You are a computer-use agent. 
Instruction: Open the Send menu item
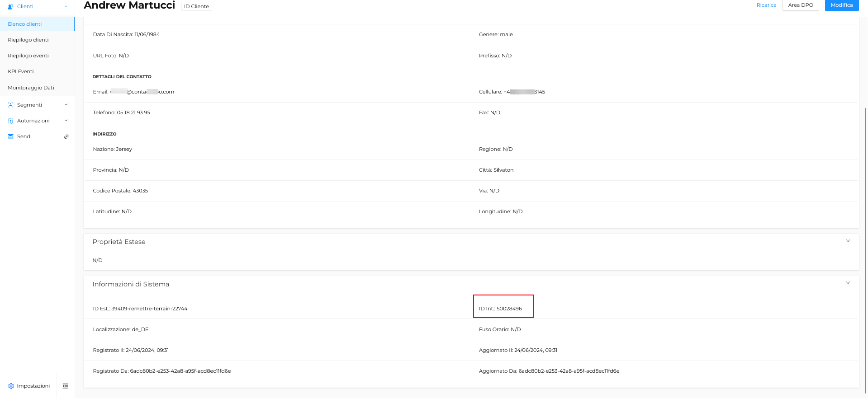click(37, 136)
